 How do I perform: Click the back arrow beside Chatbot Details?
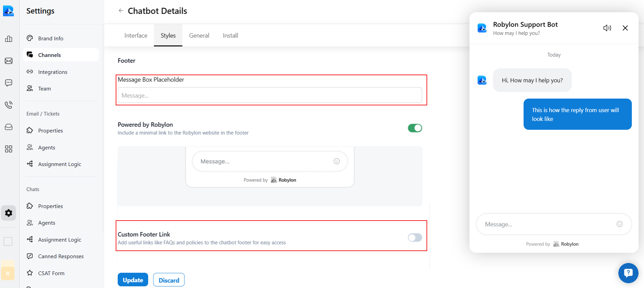click(x=121, y=11)
